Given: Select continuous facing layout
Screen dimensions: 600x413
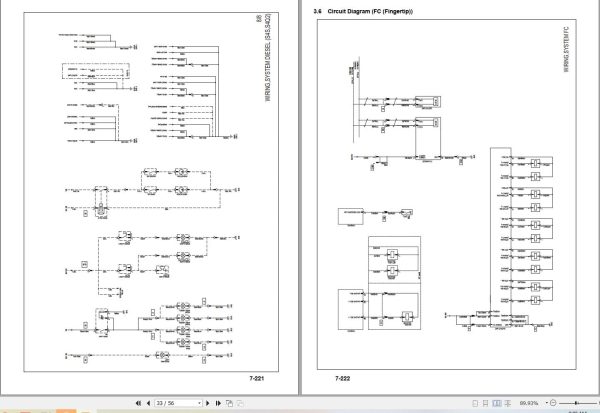Looking at the screenshot, I should (x=508, y=403).
